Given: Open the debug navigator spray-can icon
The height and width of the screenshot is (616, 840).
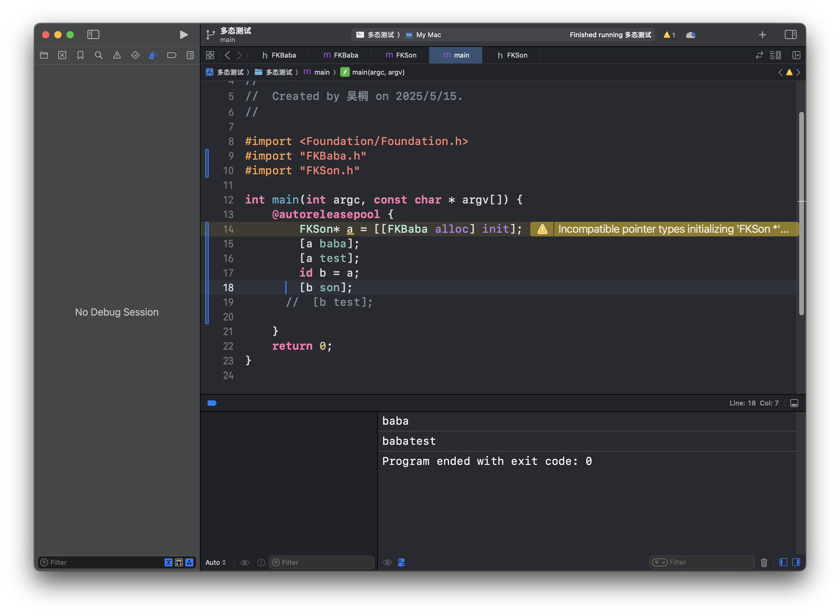Looking at the screenshot, I should (153, 55).
